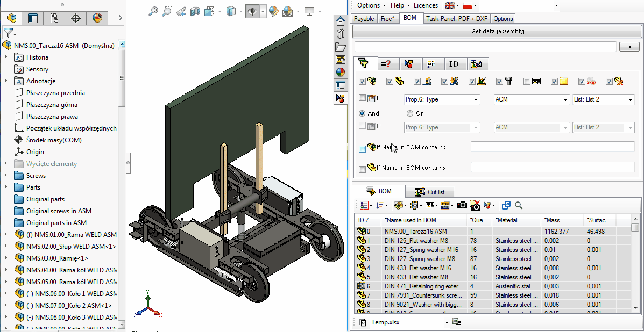Toggle the Hide/Show Items eye icon
The image size is (644, 332).
(252, 11)
